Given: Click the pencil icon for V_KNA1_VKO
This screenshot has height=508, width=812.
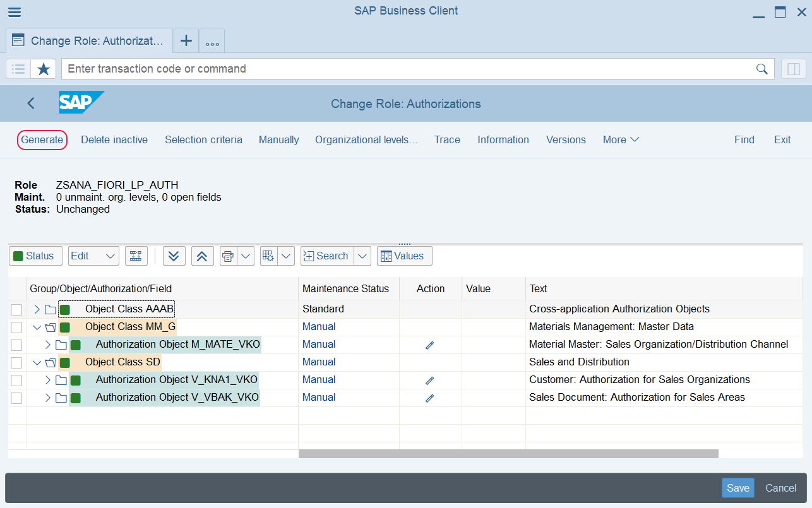Looking at the screenshot, I should pos(430,381).
